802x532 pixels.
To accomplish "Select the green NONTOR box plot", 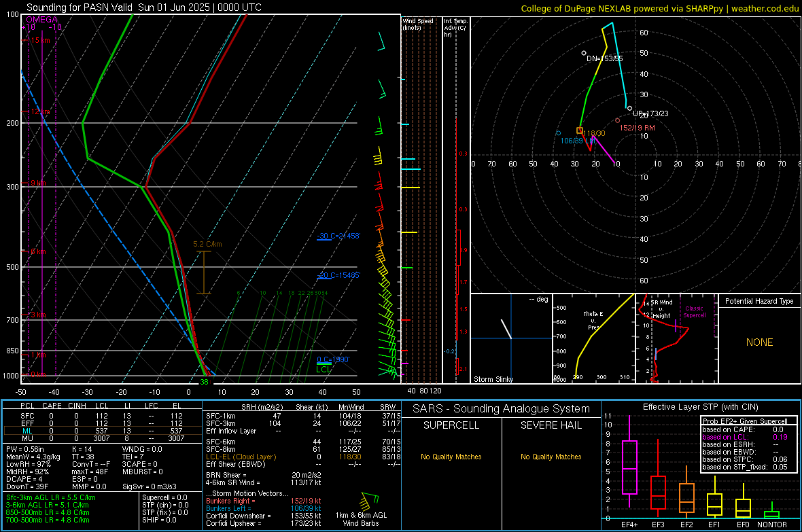I will pyautogui.click(x=771, y=512).
